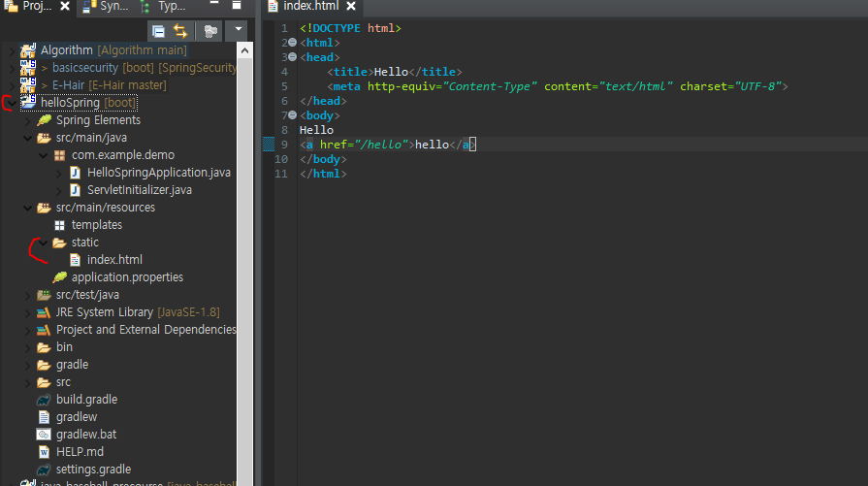Open the Project Explorer view menu arrow
This screenshot has width=868, height=486.
click(238, 29)
